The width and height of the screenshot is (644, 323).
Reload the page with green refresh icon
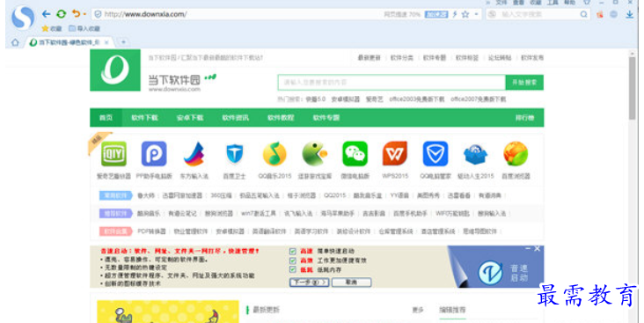pos(62,14)
